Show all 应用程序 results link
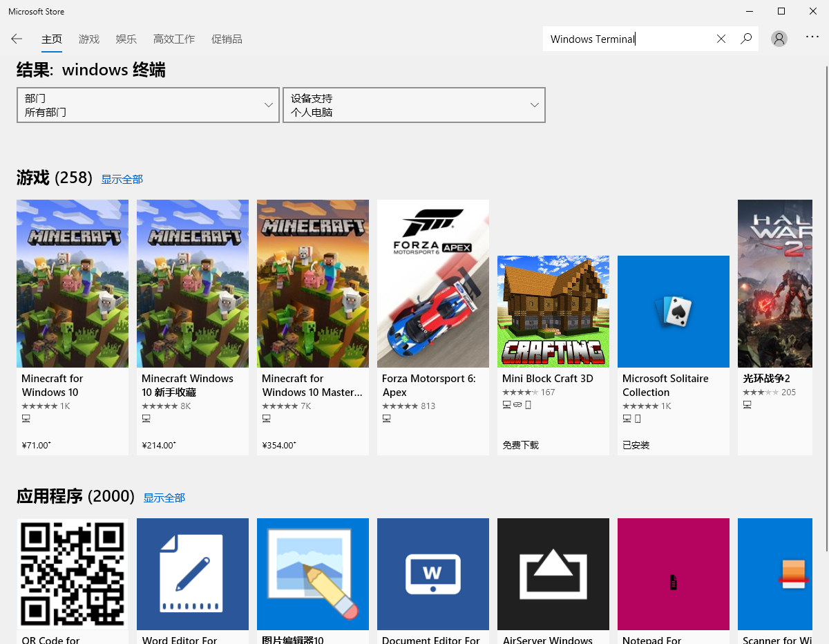The width and height of the screenshot is (829, 644). pos(164,498)
